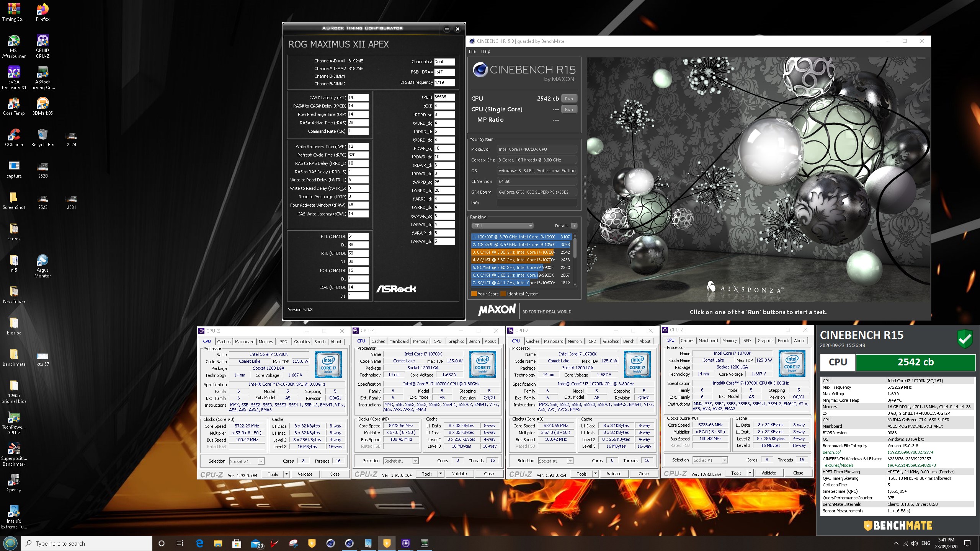Open Tools dropdown arrow in third-from-left CPU-Z window
Viewport: 980px width, 551px height.
click(x=595, y=474)
